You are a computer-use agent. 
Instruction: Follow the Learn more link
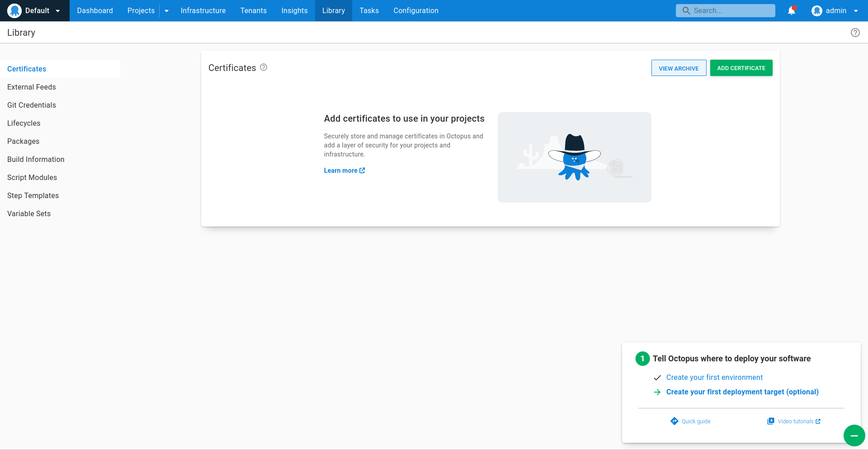tap(344, 171)
